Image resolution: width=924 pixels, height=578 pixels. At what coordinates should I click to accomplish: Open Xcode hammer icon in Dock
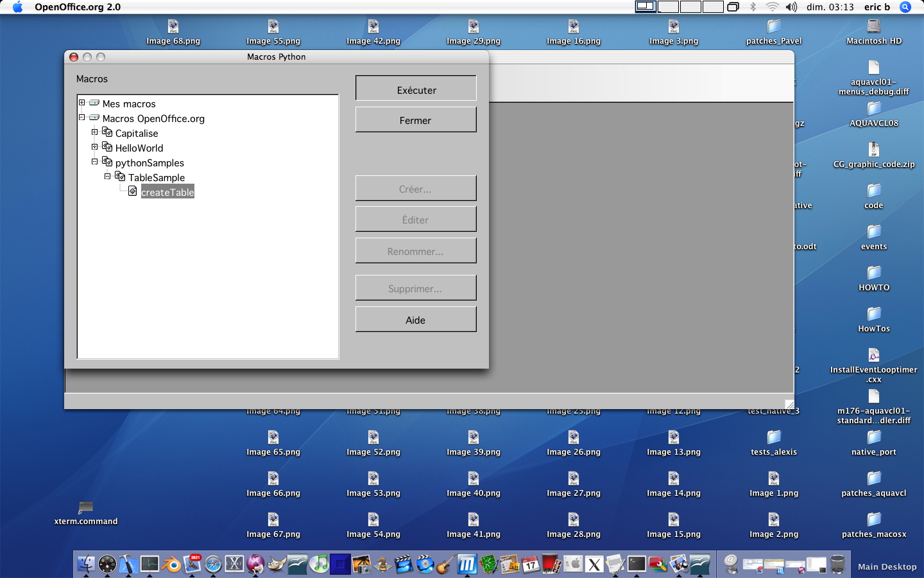128,565
